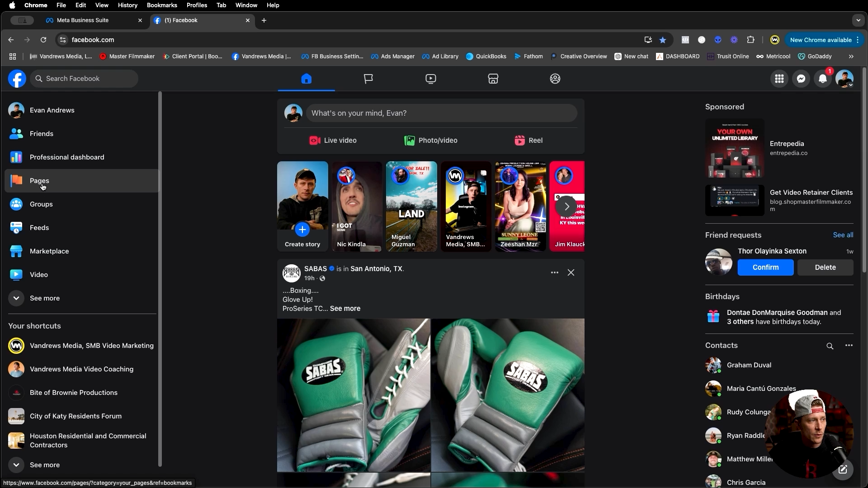Open the Entrepedia sponsored ad
This screenshot has width=868, height=488.
point(779,148)
